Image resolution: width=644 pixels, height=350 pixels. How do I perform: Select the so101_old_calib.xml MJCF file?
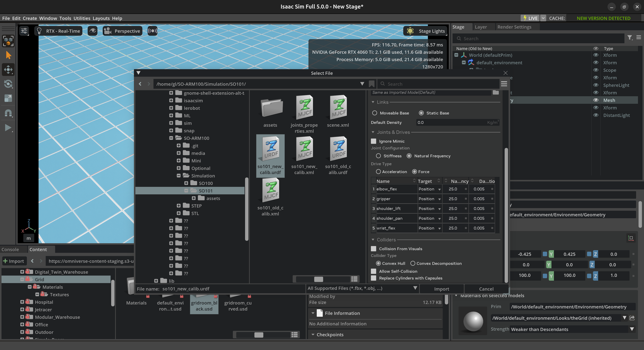[x=270, y=197]
